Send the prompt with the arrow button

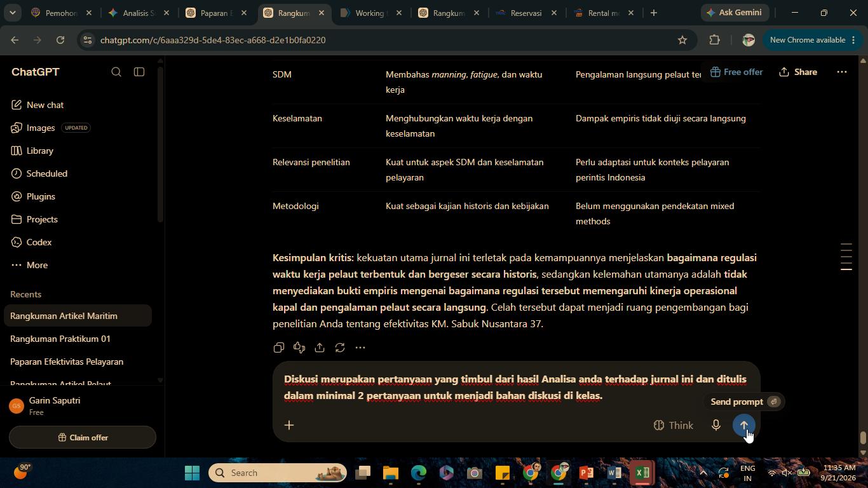click(743, 425)
